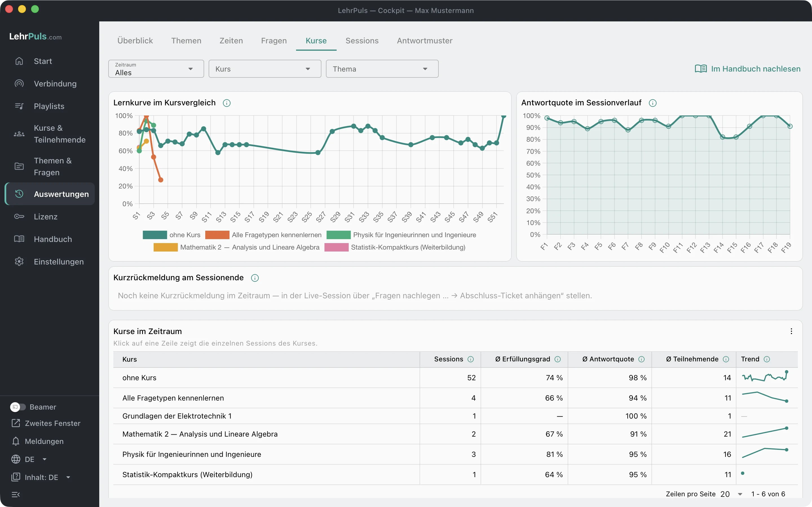The height and width of the screenshot is (507, 812).
Task: Collapse the sidebar using the bottom-left icon
Action: [x=16, y=495]
